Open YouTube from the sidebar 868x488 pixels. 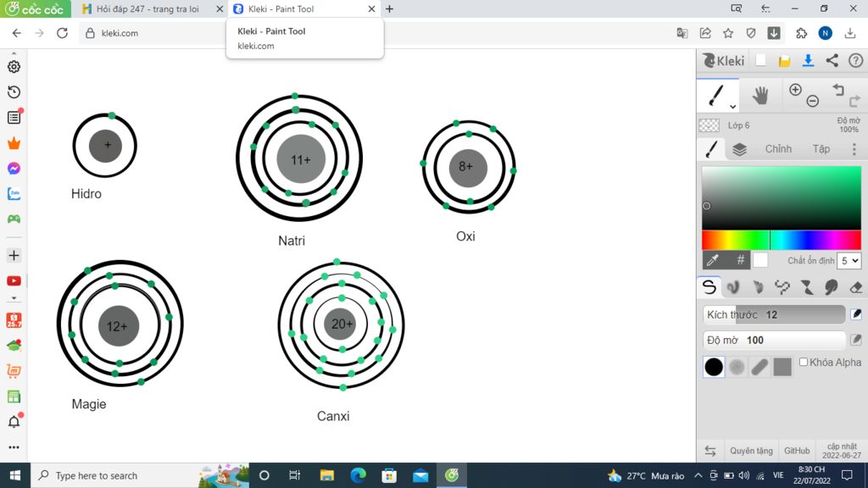coord(14,281)
